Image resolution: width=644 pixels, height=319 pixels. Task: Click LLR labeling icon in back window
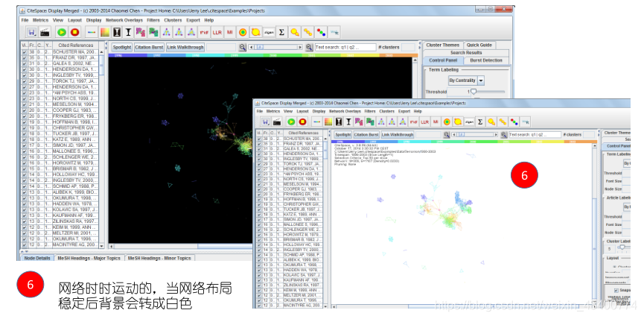click(217, 31)
